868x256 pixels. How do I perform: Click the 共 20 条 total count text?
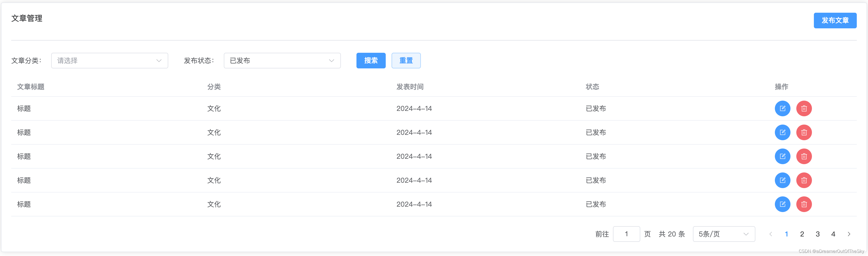tap(671, 234)
